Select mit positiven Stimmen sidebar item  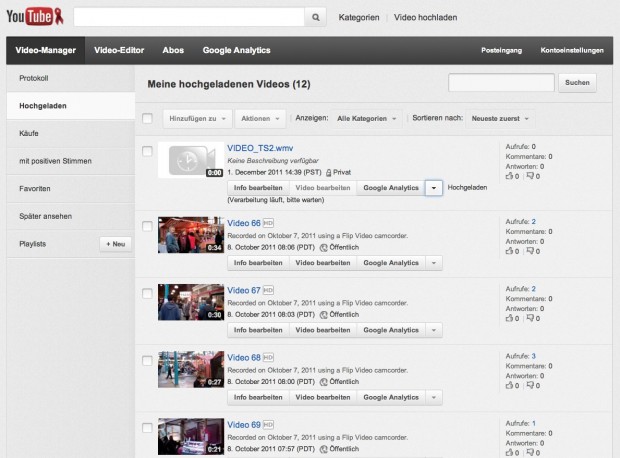pyautogui.click(x=71, y=161)
